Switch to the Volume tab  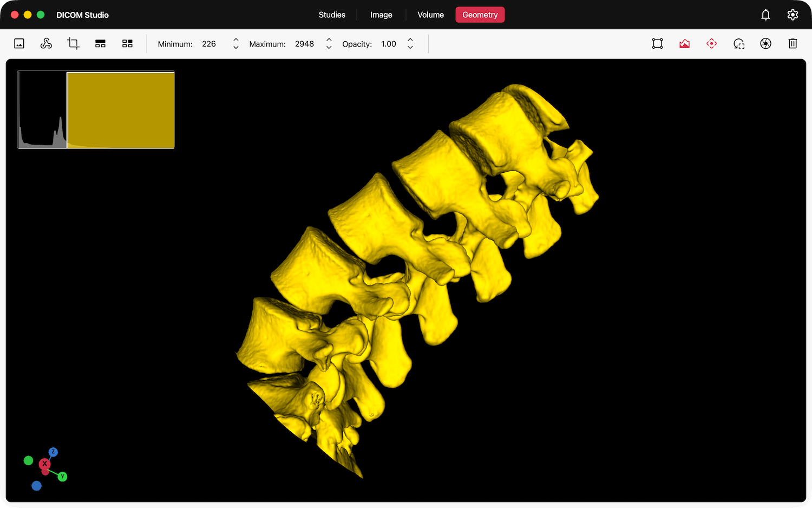point(430,15)
